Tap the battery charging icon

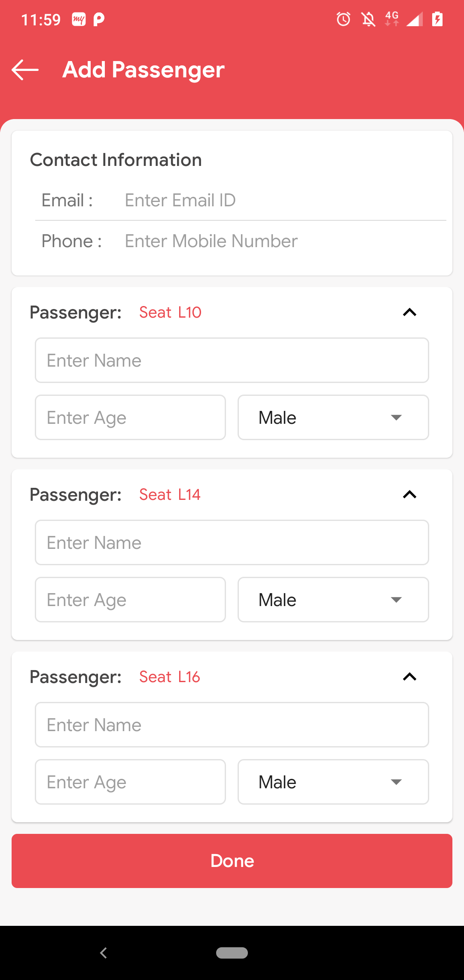pyautogui.click(x=437, y=19)
